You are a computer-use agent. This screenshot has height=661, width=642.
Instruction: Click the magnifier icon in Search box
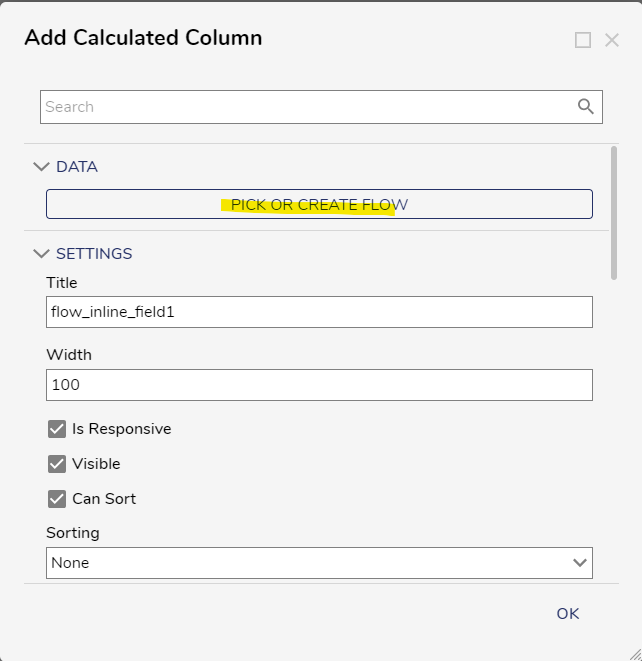coord(586,107)
